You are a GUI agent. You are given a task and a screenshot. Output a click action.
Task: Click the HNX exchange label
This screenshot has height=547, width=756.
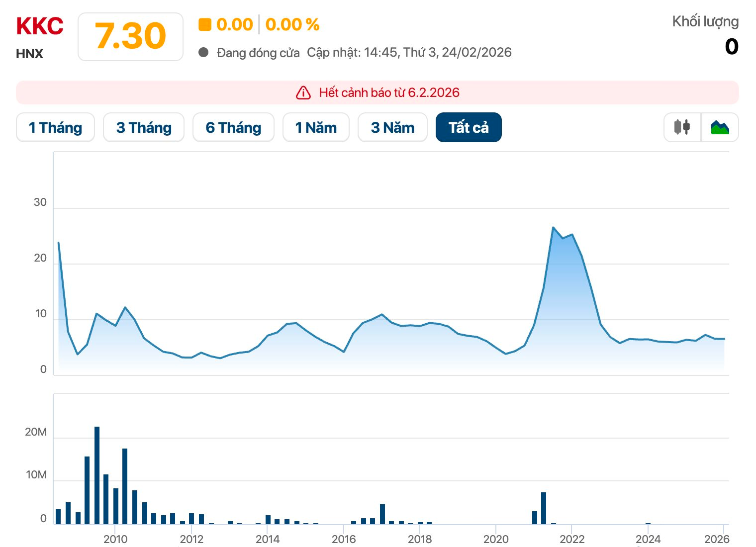tap(30, 54)
